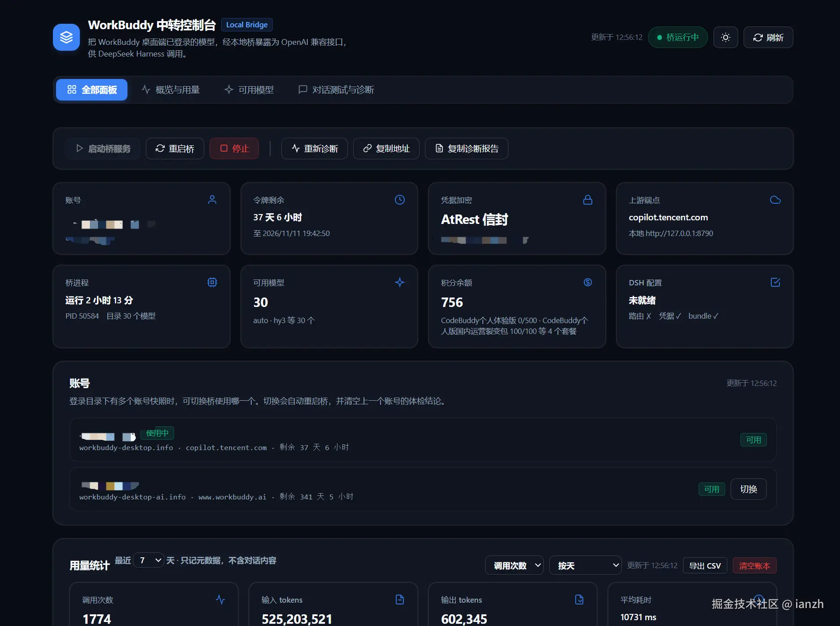Open the 按天 grouping dropdown
Viewport: 840px width, 626px height.
586,565
